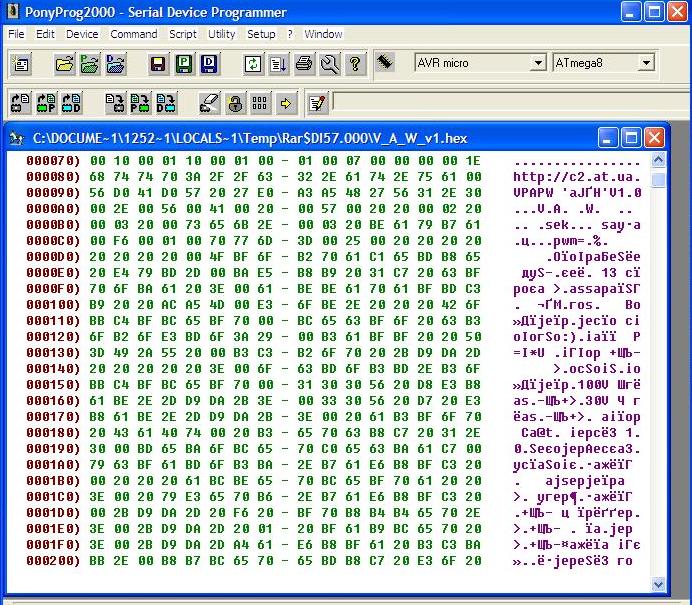This screenshot has height=605, width=692.
Task: Open program file using the green P folder icon
Action: [90, 64]
